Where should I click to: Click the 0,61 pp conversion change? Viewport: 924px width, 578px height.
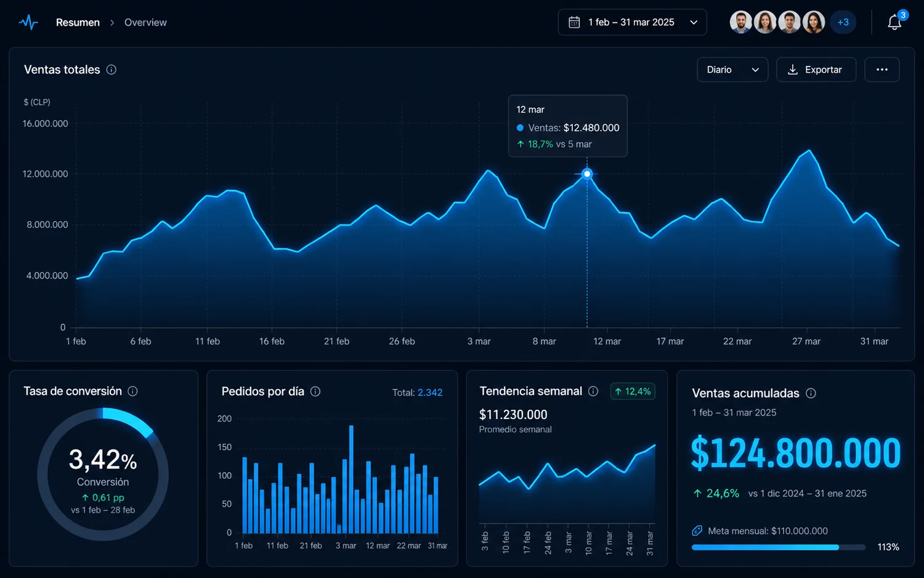tap(103, 497)
